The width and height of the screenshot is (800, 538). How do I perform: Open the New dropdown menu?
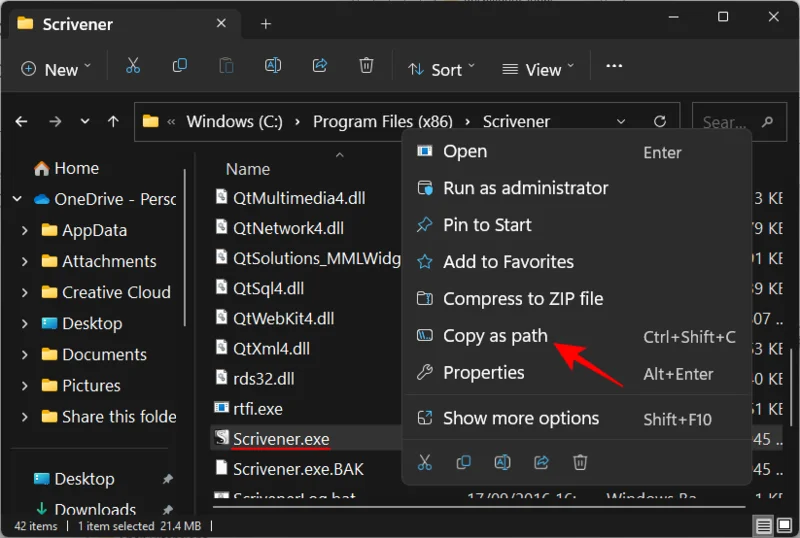(56, 69)
